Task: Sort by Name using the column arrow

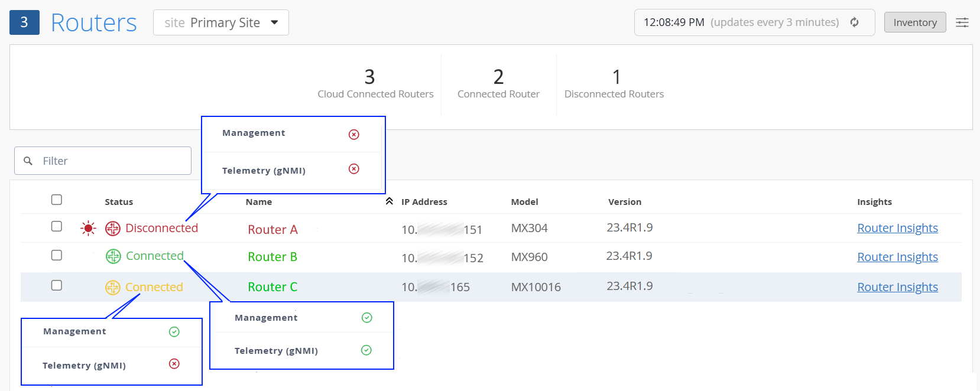Action: (389, 201)
